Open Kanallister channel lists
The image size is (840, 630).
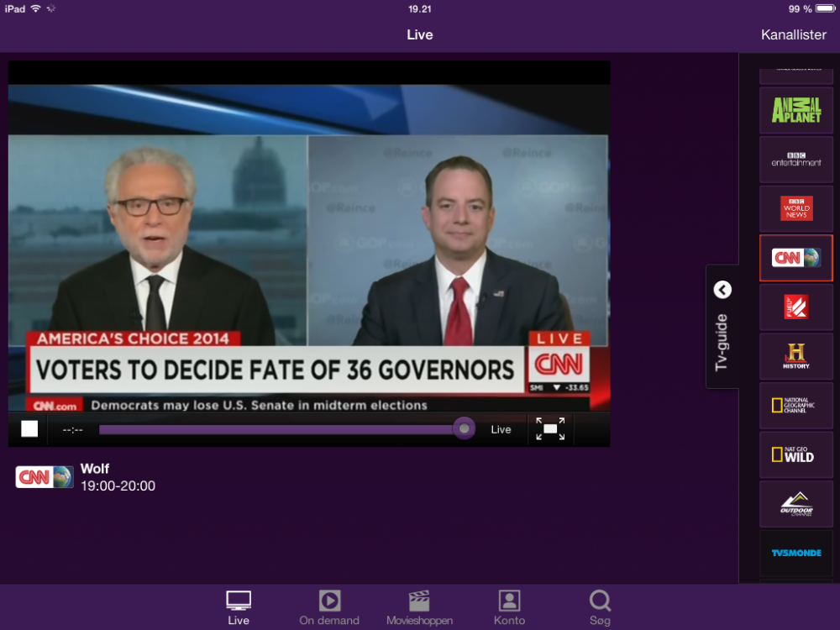tap(794, 34)
